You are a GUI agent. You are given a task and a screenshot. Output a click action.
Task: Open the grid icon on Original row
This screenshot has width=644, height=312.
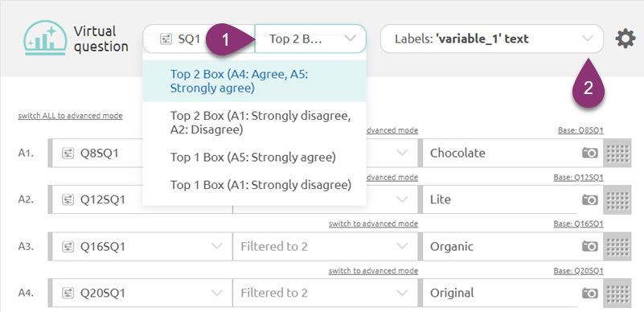(617, 294)
